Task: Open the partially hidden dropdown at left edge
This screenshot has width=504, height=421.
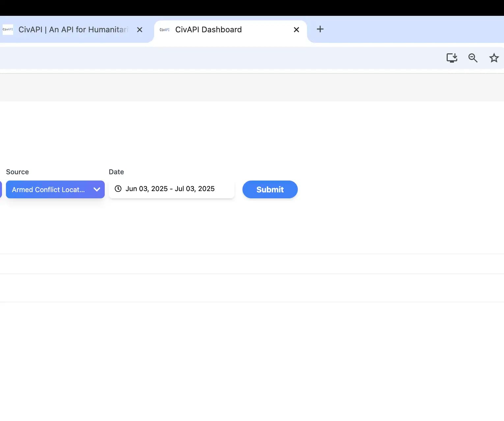Action: tap(1, 189)
